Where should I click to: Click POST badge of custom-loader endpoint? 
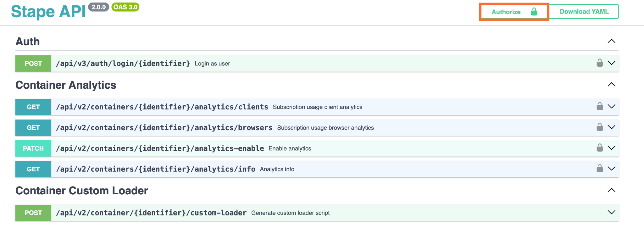pyautogui.click(x=33, y=213)
